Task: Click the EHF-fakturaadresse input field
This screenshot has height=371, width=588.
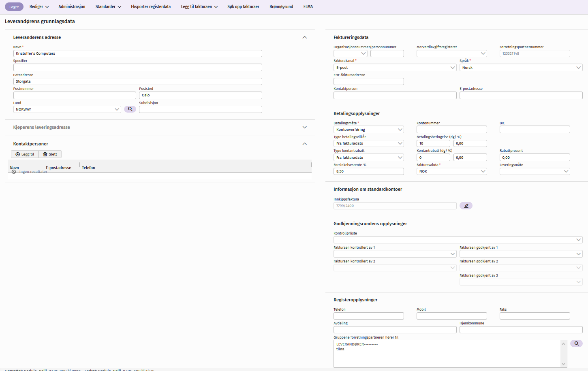Action: point(369,81)
